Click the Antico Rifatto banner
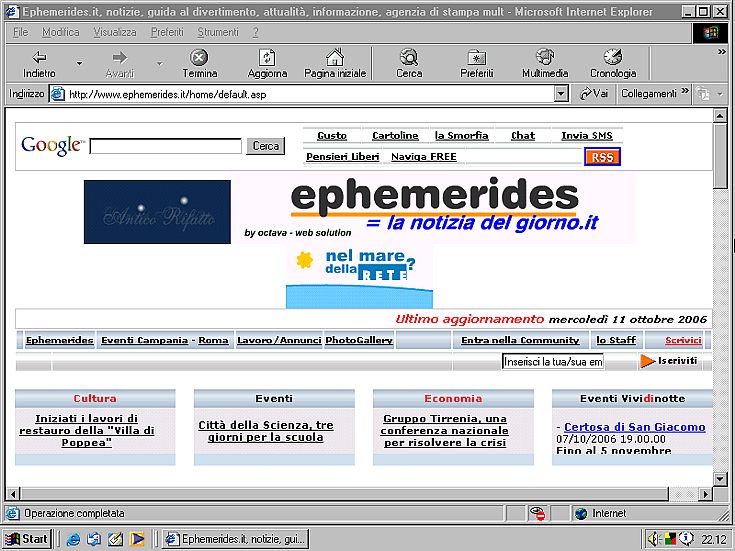The width and height of the screenshot is (735, 551). click(157, 212)
